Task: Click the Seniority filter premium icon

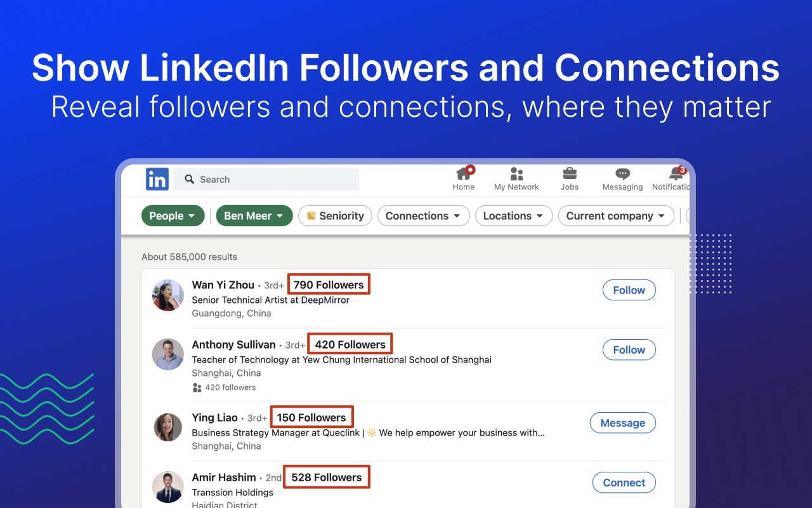Action: pos(311,216)
